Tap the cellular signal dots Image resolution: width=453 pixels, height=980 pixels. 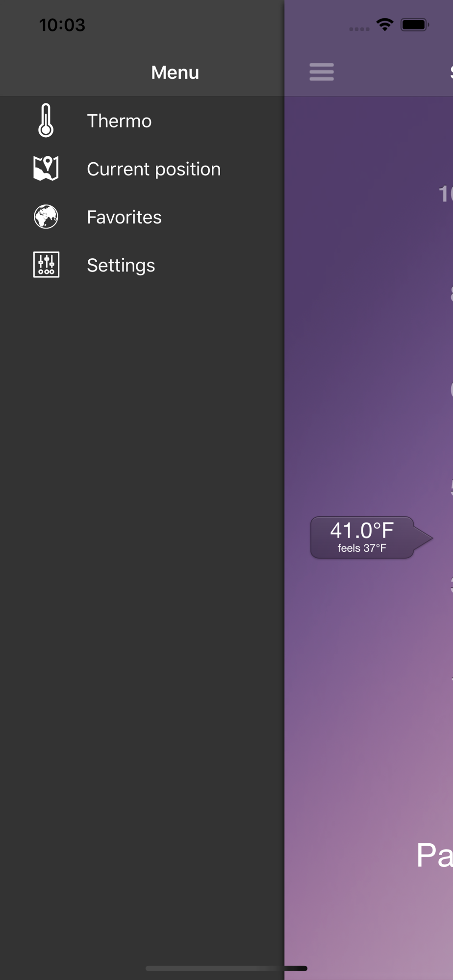click(359, 29)
